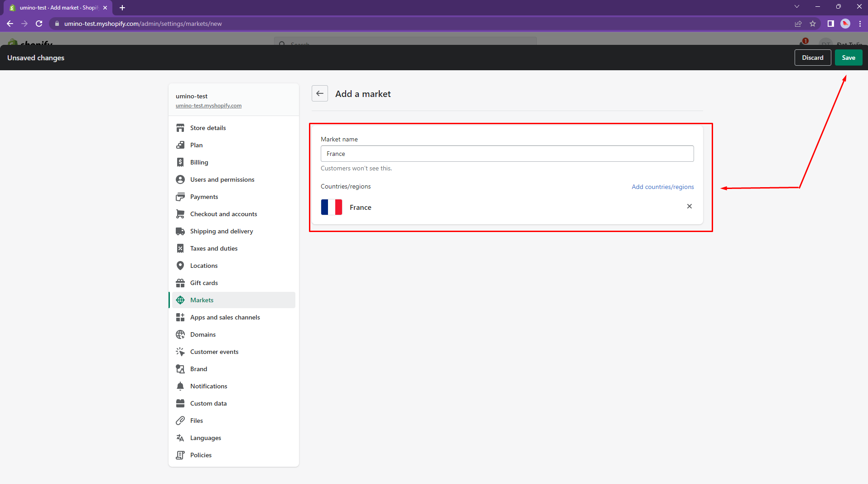Bookmark this page with star icon
Screen dimensions: 868x484
click(813, 24)
